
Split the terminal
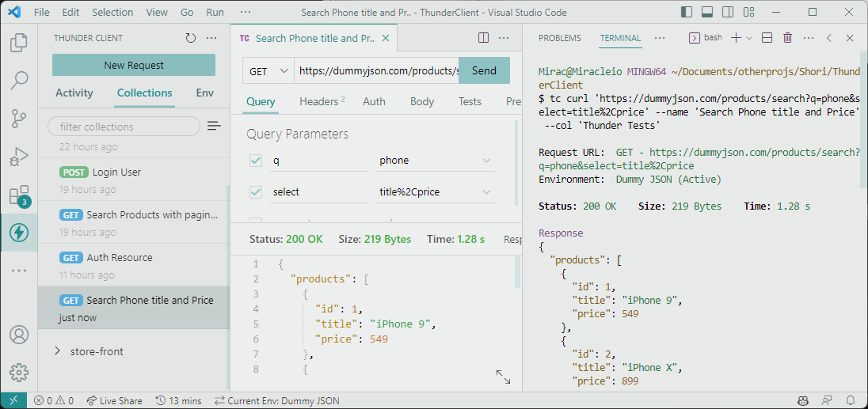(x=767, y=38)
